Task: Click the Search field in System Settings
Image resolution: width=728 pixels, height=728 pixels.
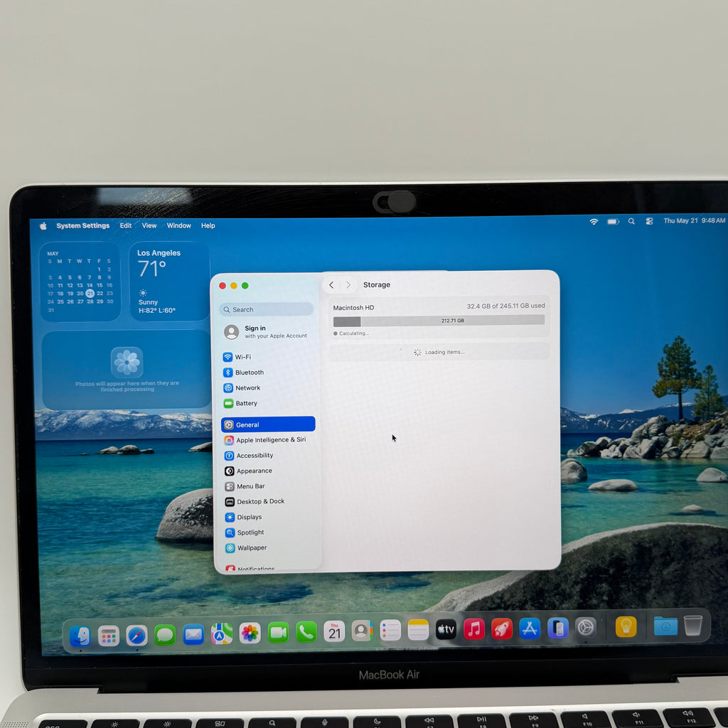Action: point(266,309)
